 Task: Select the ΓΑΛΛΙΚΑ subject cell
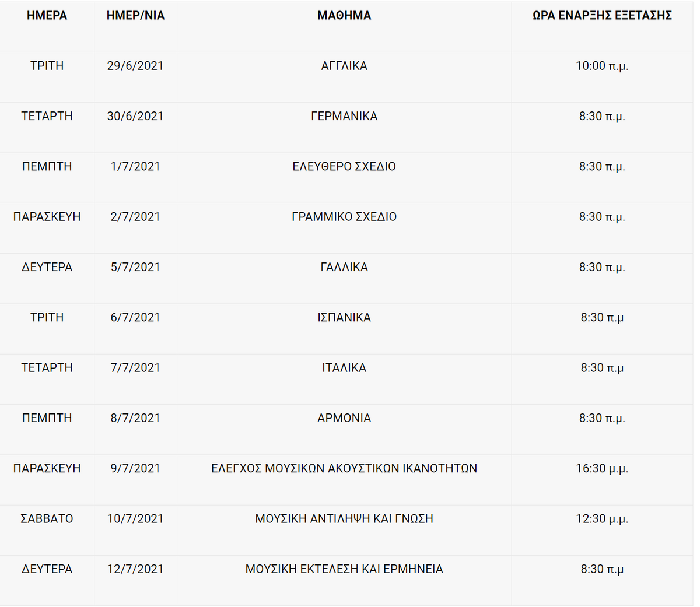(344, 267)
